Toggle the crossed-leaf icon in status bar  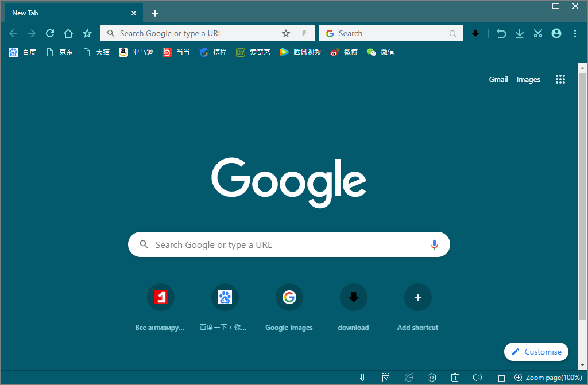click(x=409, y=378)
